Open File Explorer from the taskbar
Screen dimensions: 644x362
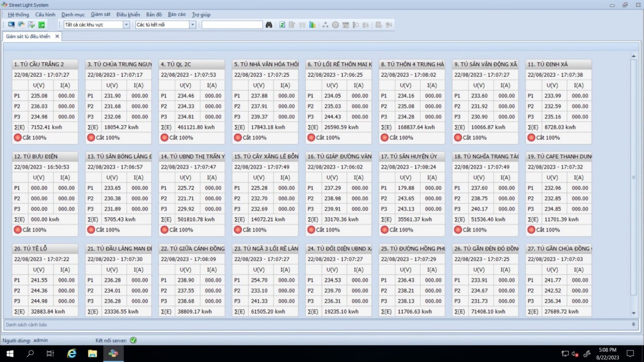(x=92, y=353)
